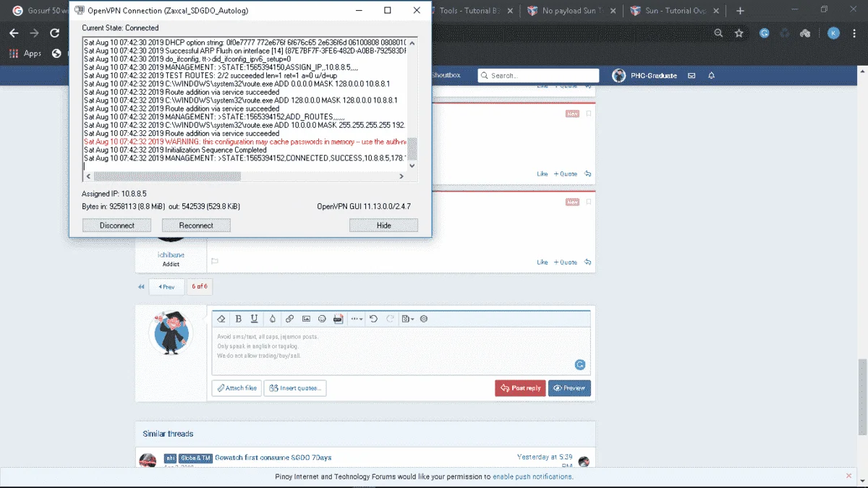Screen dimensions: 868x488
Task: Click the Chrome back arrow
Action: click(14, 33)
